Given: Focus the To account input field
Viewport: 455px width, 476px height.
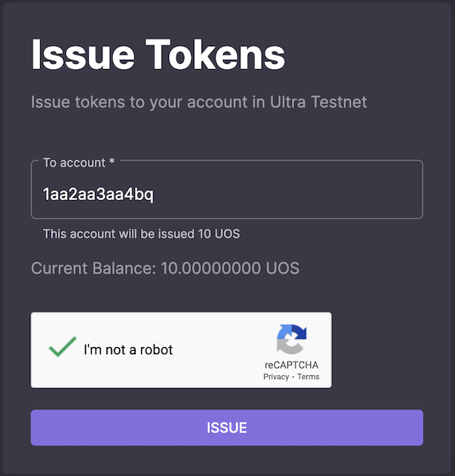Looking at the screenshot, I should coord(227,189).
